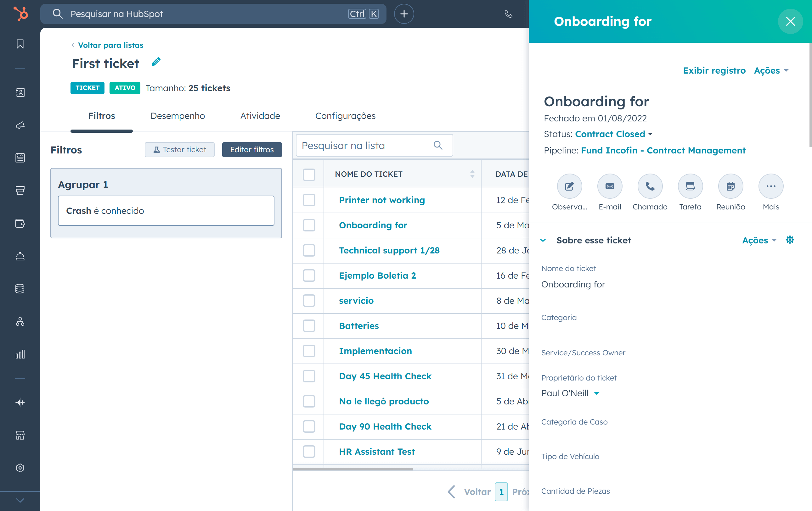Open the Breeze AI sparkle sidebar icon
The height and width of the screenshot is (511, 812).
pyautogui.click(x=20, y=403)
